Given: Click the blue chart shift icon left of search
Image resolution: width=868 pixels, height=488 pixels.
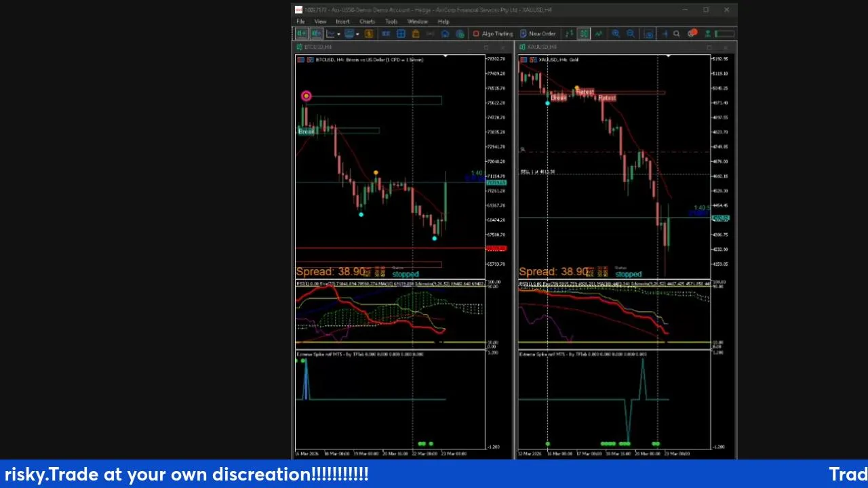Looking at the screenshot, I should click(x=665, y=33).
